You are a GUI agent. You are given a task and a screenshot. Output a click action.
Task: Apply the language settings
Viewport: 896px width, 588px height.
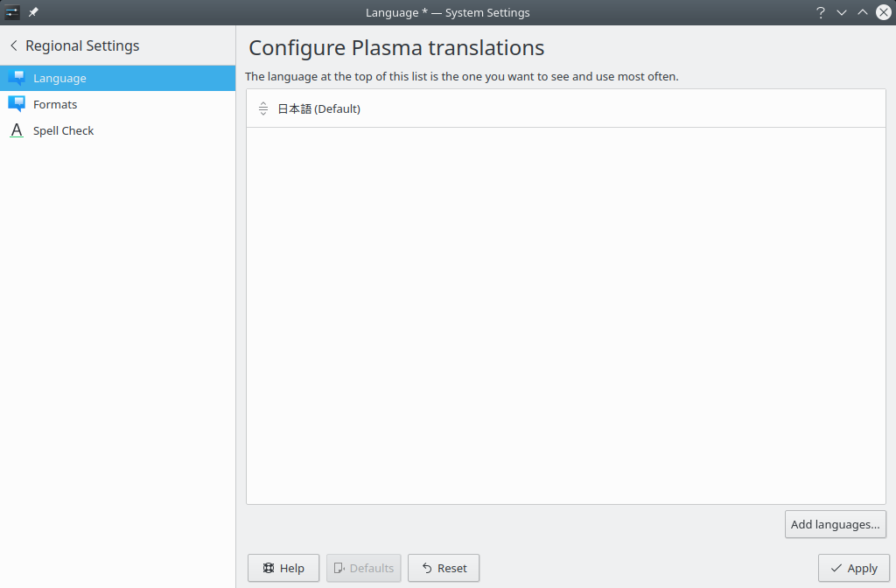pyautogui.click(x=853, y=568)
